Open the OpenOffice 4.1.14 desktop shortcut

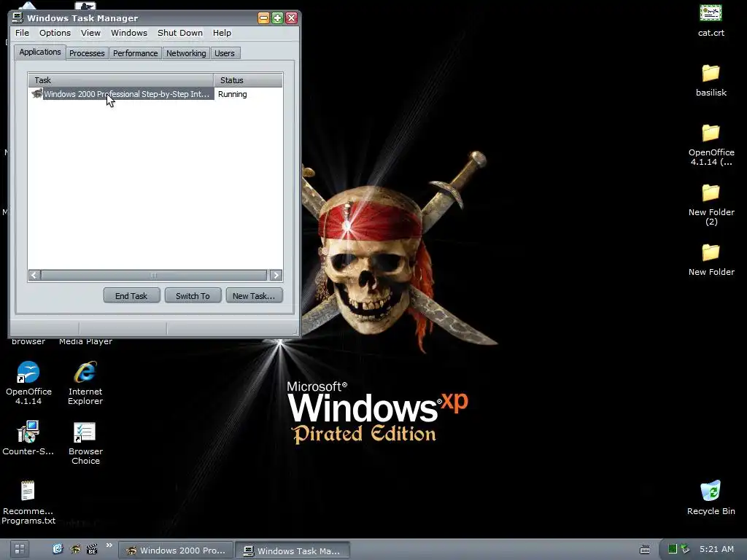(28, 383)
